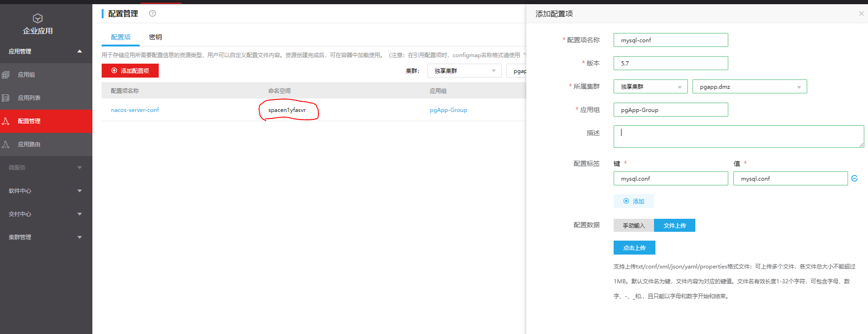The width and height of the screenshot is (868, 334).
Task: Click the enterprise application cube logo icon
Action: click(x=38, y=18)
